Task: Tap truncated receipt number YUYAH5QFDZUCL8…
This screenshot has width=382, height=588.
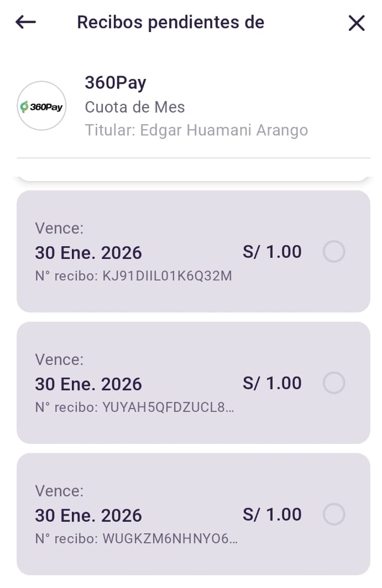Action: point(134,407)
